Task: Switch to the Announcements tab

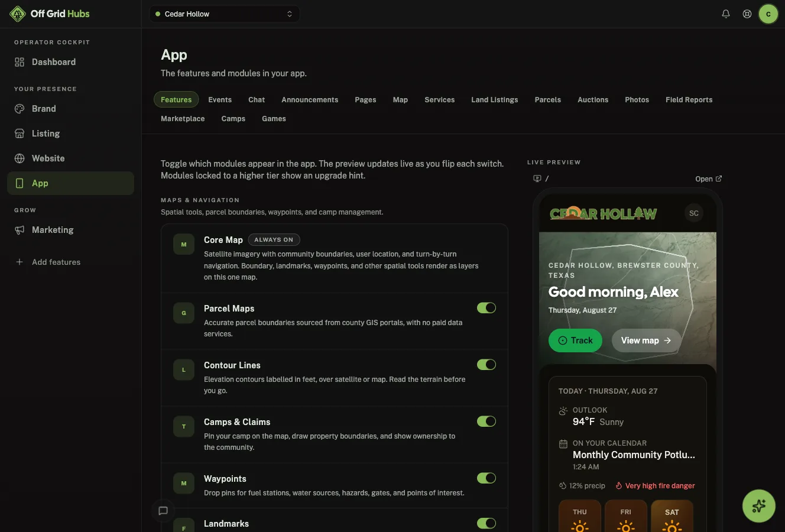Action: tap(310, 100)
